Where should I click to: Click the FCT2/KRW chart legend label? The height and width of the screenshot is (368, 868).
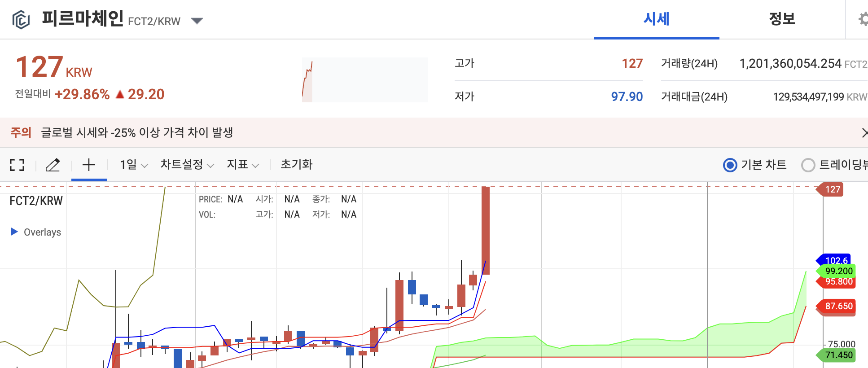point(36,201)
